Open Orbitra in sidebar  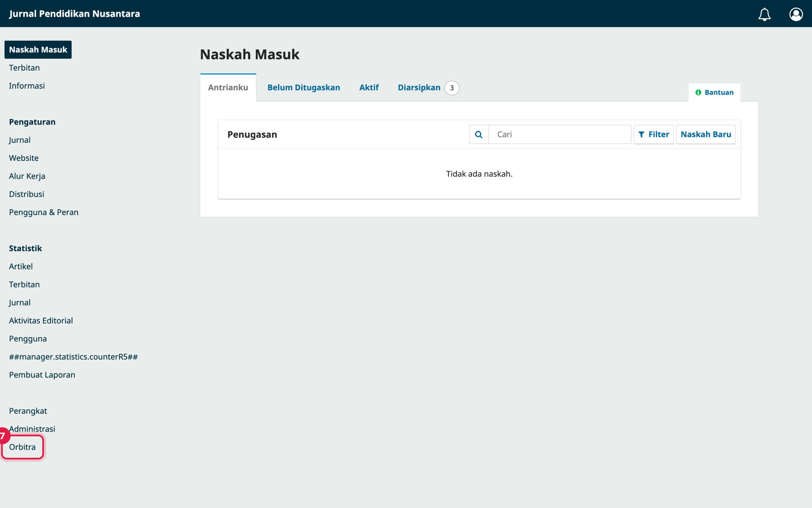coord(22,447)
